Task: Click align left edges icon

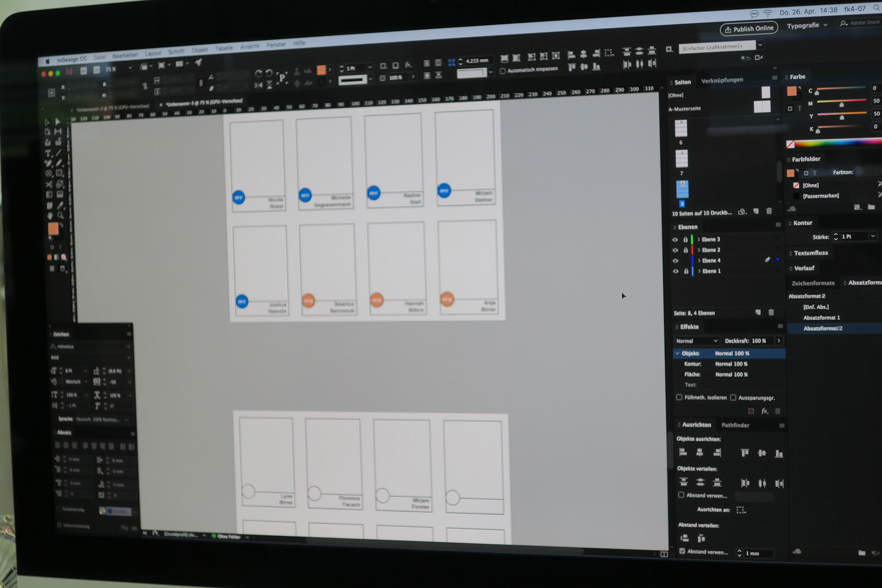Action: pos(683,452)
